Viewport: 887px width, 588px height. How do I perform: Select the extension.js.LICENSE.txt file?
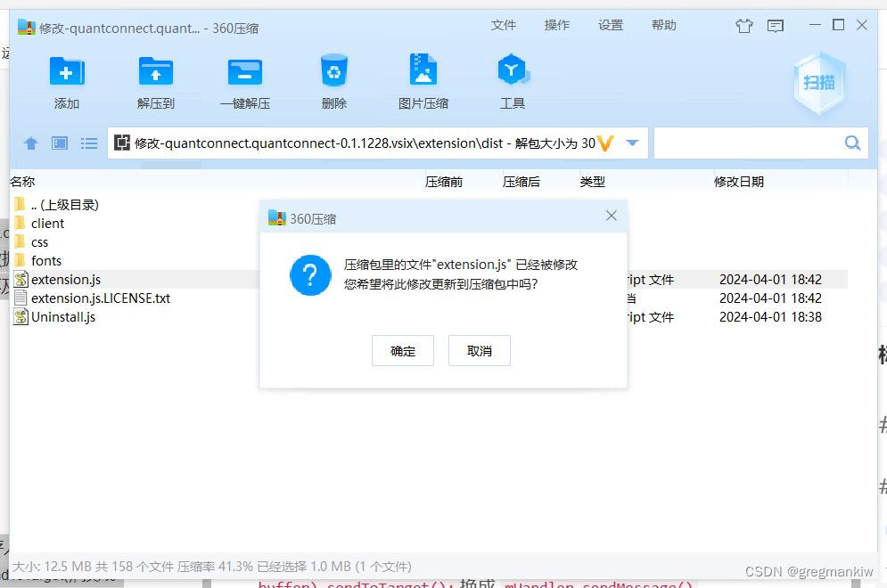coord(92,298)
